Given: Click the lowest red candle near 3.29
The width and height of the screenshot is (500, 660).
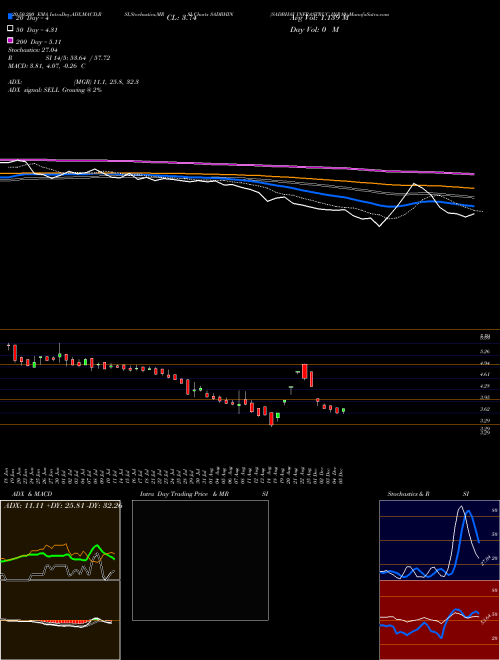Looking at the screenshot, I should click(x=271, y=419).
